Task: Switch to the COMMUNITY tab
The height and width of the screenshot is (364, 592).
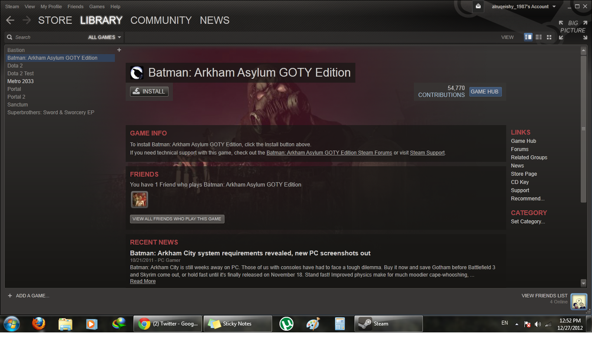Action: 161,20
